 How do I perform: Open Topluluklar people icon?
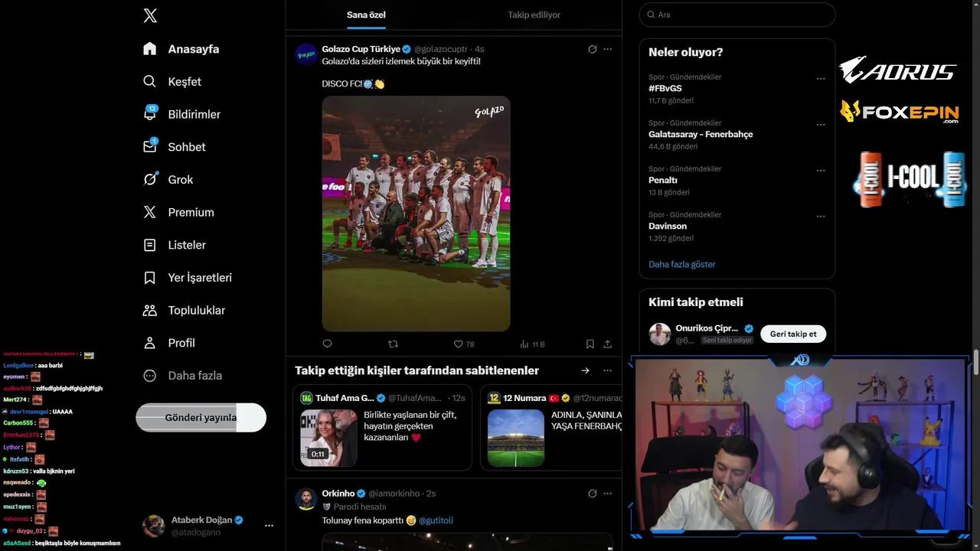coord(150,310)
